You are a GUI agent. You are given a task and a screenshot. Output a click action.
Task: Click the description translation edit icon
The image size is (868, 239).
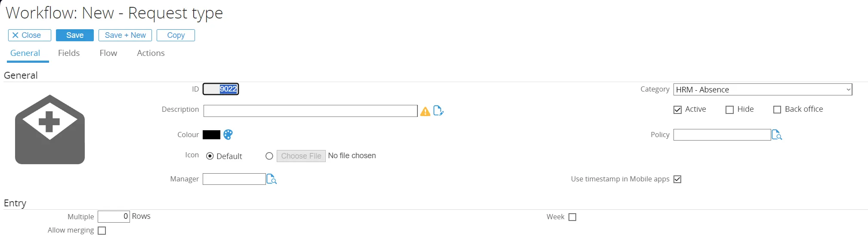click(x=438, y=111)
